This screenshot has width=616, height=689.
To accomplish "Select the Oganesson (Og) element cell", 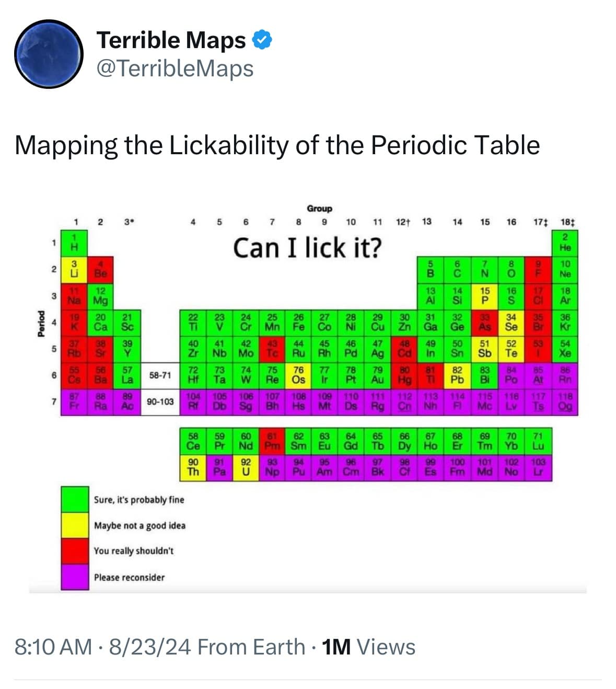I will pyautogui.click(x=565, y=402).
